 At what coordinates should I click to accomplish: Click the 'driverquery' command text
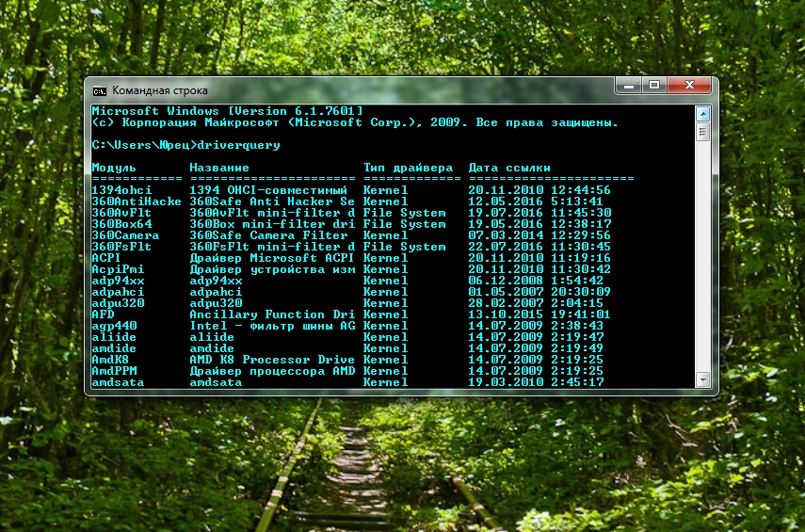[x=239, y=145]
